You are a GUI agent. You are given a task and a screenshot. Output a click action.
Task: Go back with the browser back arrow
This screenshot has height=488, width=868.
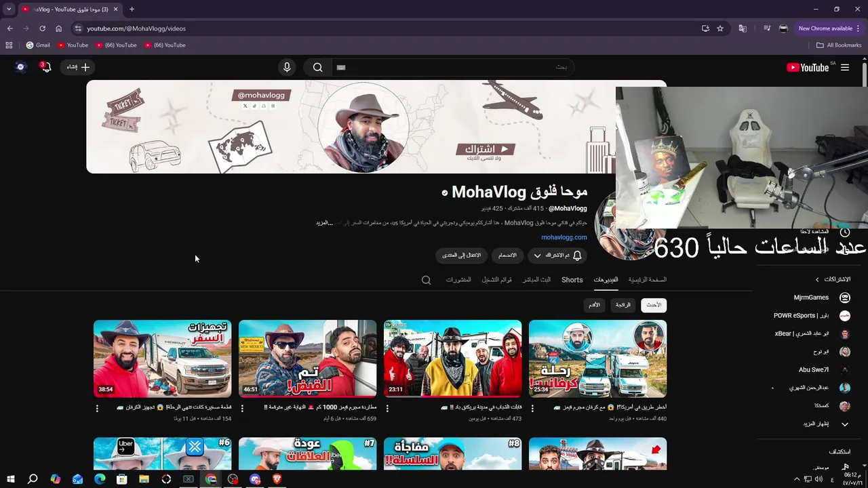click(9, 28)
